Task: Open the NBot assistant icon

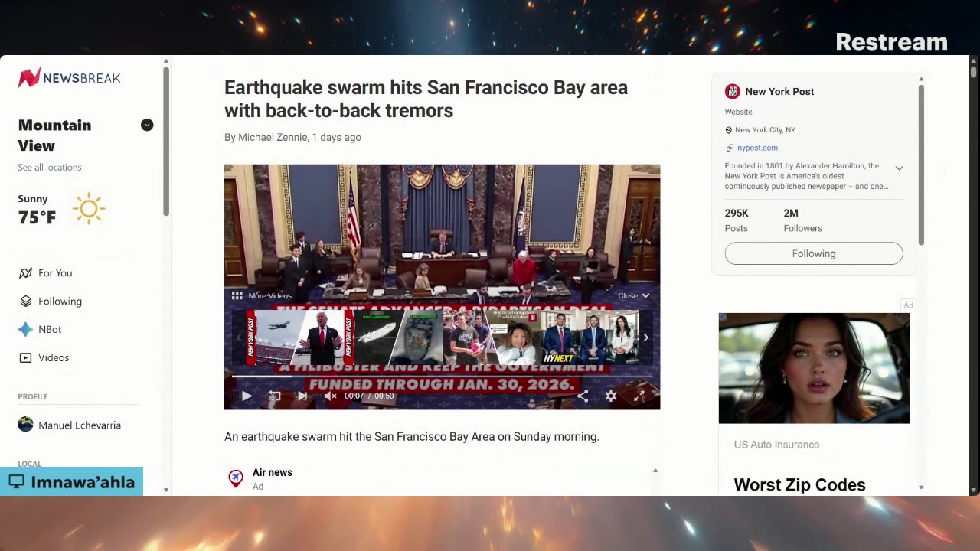Action: [25, 329]
